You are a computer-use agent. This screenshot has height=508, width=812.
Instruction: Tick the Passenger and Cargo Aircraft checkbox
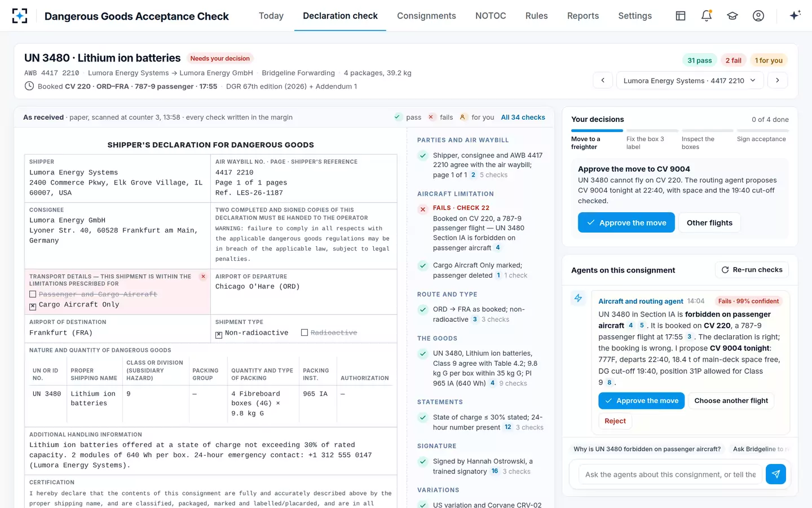(33, 295)
